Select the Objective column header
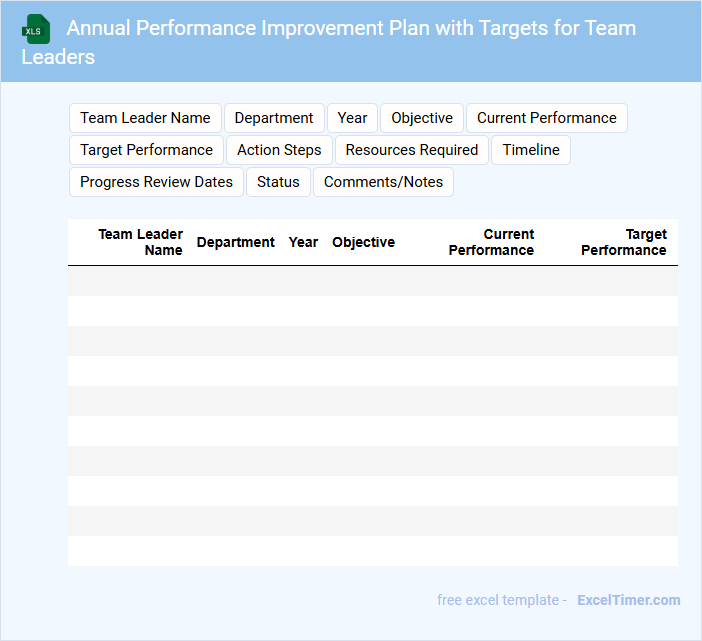Viewport: 702px width, 641px height. point(363,242)
